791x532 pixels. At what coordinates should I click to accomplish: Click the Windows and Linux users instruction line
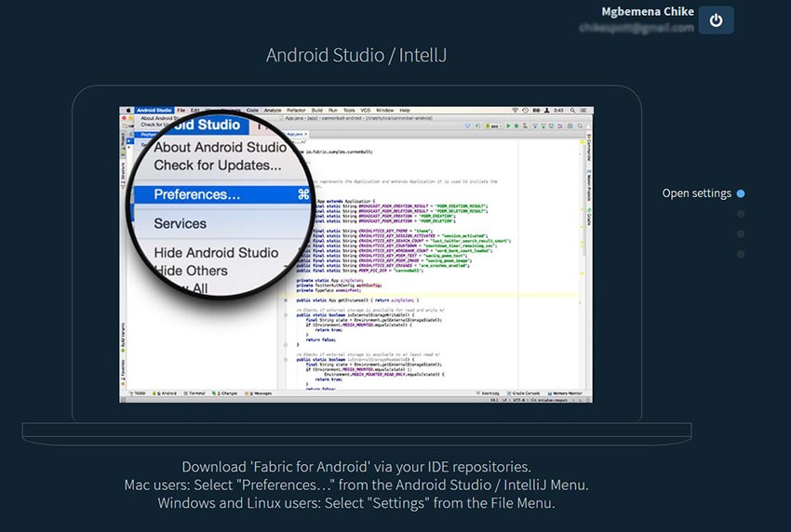(x=356, y=503)
